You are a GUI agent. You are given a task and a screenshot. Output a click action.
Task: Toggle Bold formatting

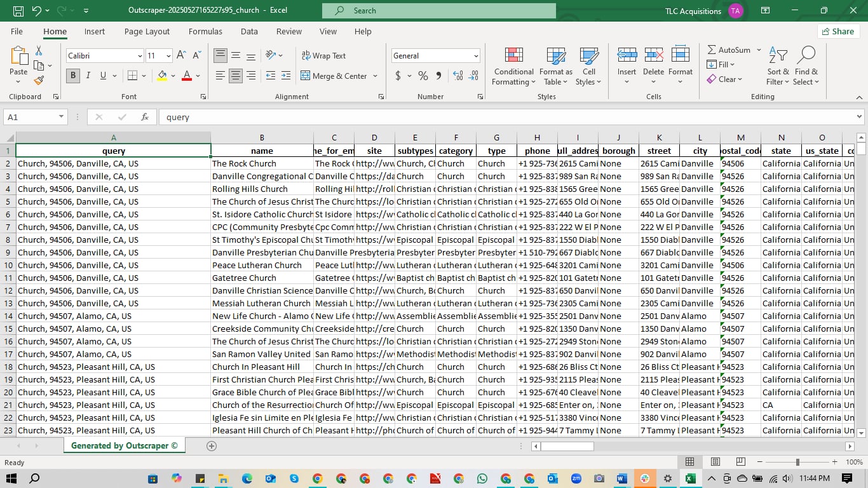click(73, 76)
